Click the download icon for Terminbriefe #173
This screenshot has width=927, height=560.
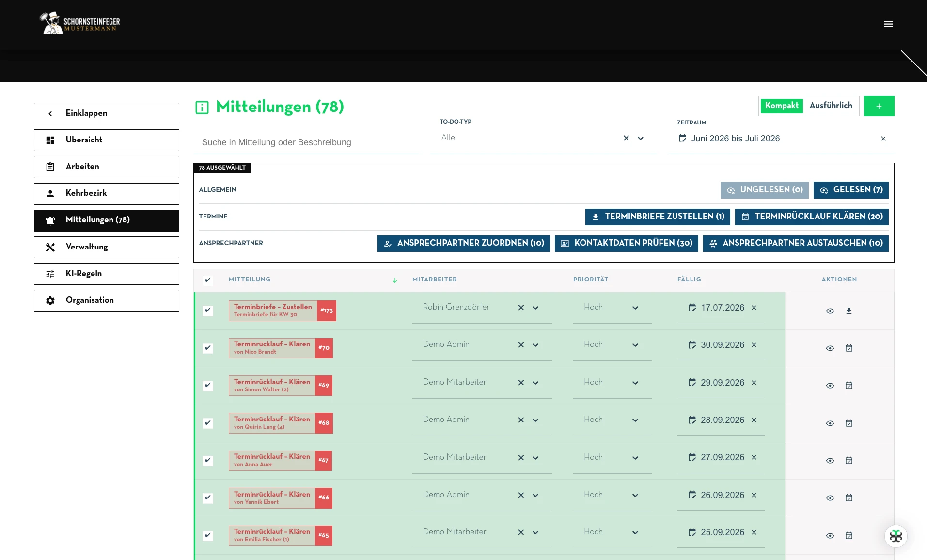point(849,311)
